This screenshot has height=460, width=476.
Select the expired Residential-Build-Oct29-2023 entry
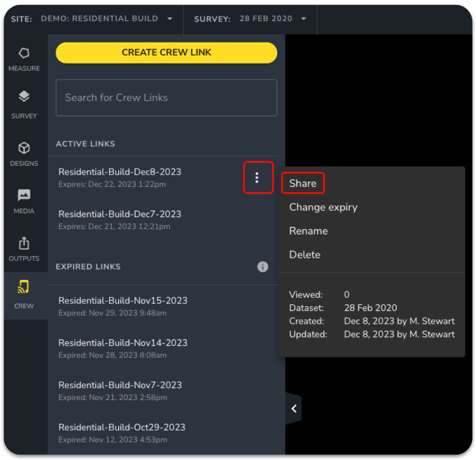click(x=123, y=427)
